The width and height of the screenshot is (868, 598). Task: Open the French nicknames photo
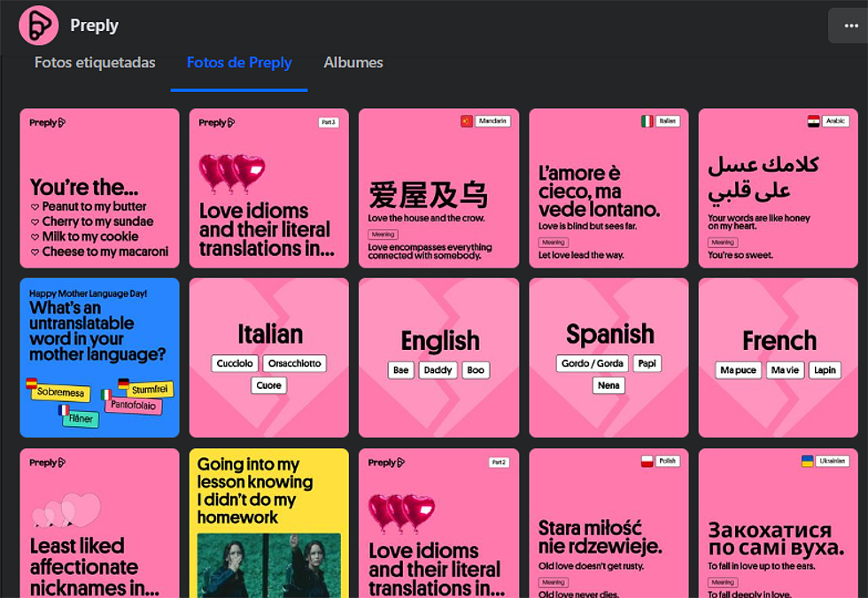tap(778, 357)
